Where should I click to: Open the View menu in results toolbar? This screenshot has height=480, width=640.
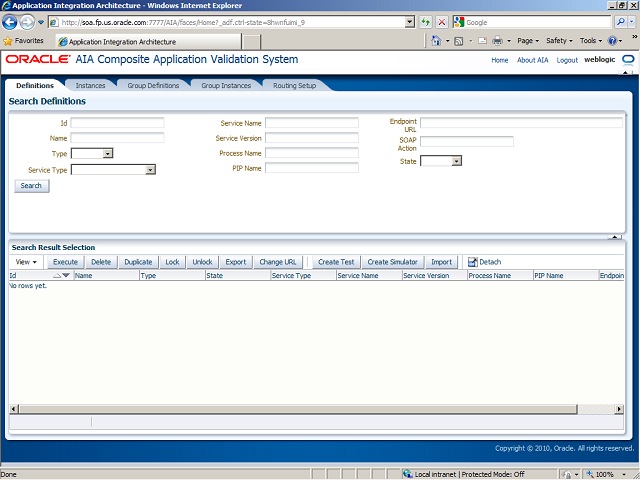26,262
